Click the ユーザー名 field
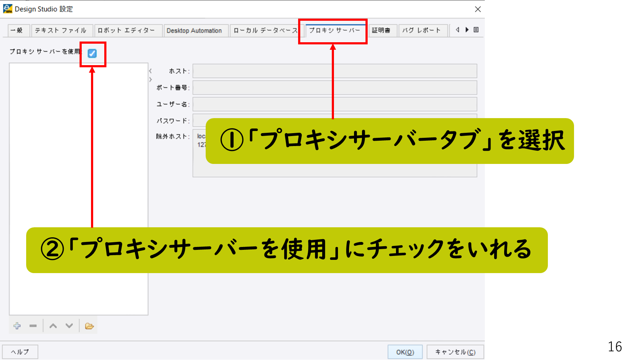This screenshot has height=364, width=631. click(335, 104)
